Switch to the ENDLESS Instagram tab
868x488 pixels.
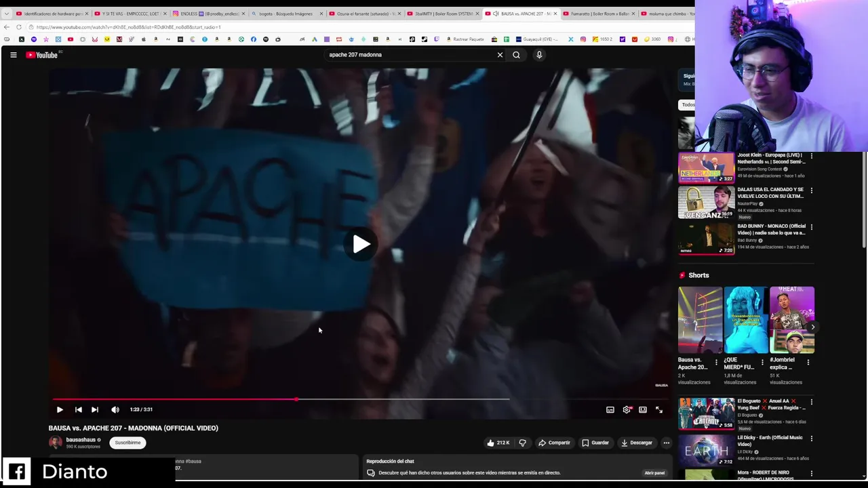click(208, 14)
